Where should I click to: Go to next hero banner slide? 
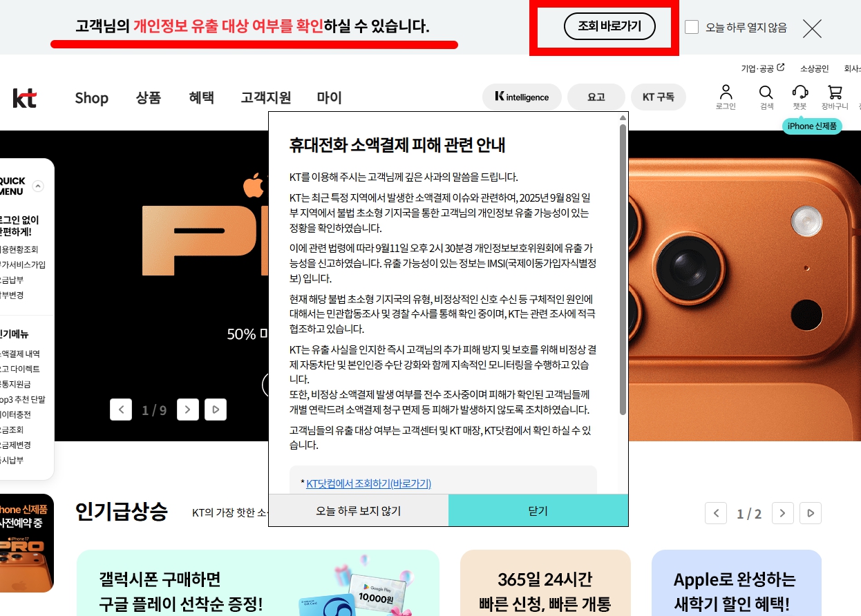pos(188,410)
